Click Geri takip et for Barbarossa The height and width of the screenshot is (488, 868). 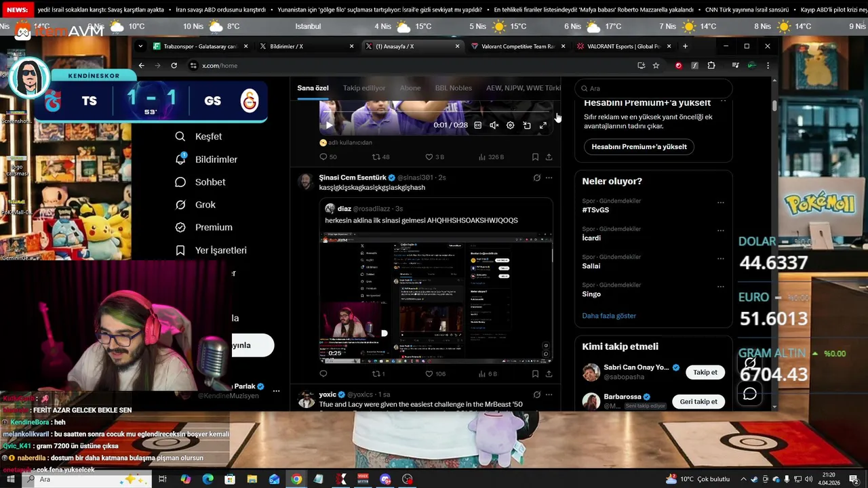pos(698,401)
